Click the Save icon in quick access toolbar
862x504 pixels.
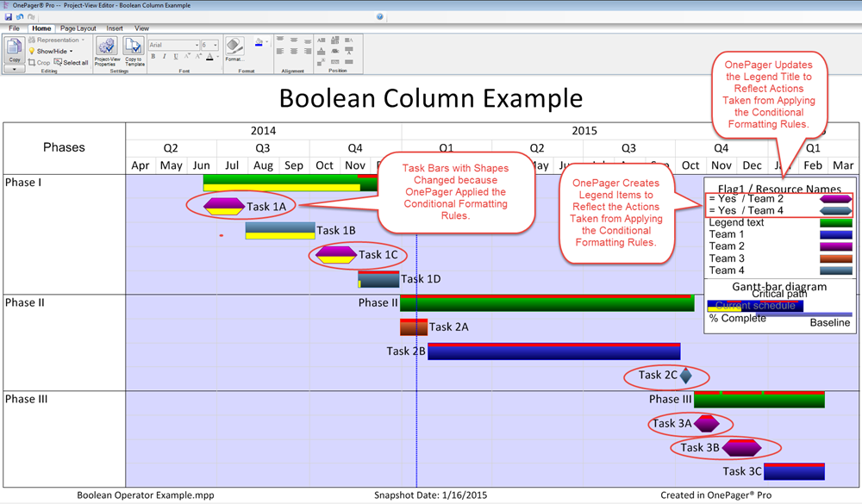point(9,16)
